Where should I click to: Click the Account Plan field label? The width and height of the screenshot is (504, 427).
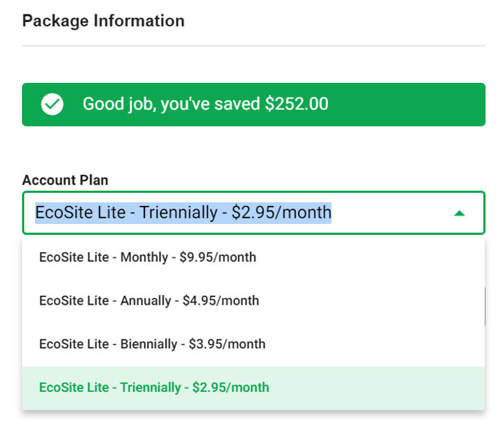[66, 180]
